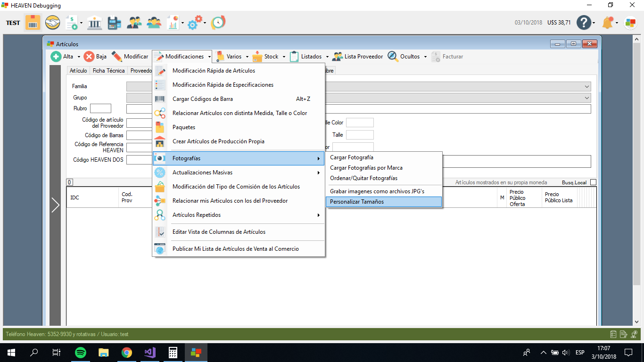The image size is (644, 362).
Task: Open the Fotografías submenu entry
Action: [x=239, y=158]
